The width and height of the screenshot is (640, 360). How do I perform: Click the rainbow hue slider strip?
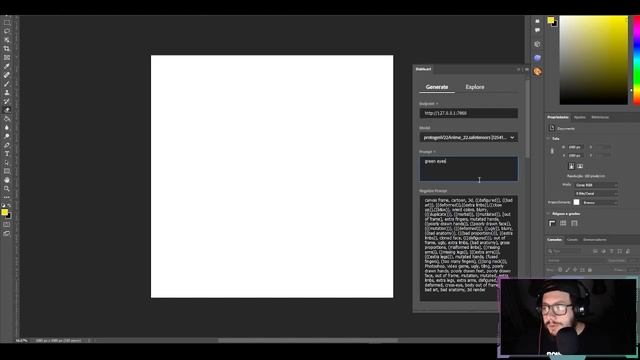[x=636, y=60]
